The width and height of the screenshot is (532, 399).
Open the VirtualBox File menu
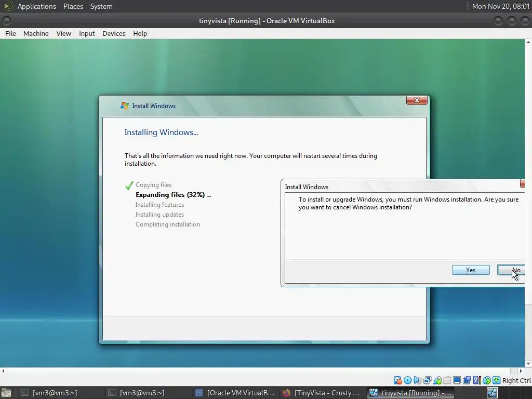(x=10, y=34)
